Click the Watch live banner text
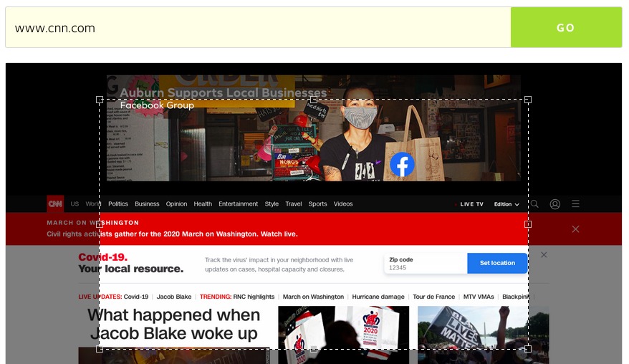 [x=279, y=234]
